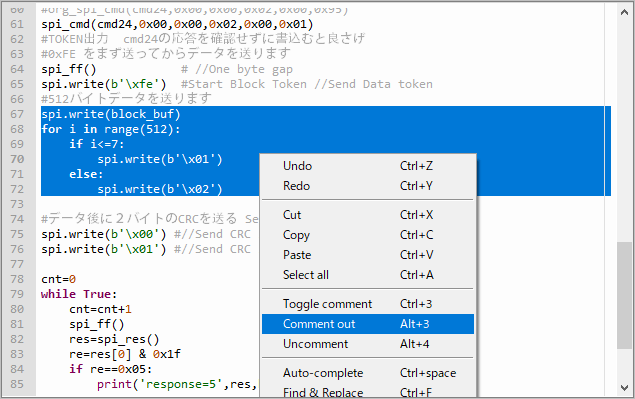Choose Redo in the context menu
This screenshot has width=635, height=399.
click(368, 186)
